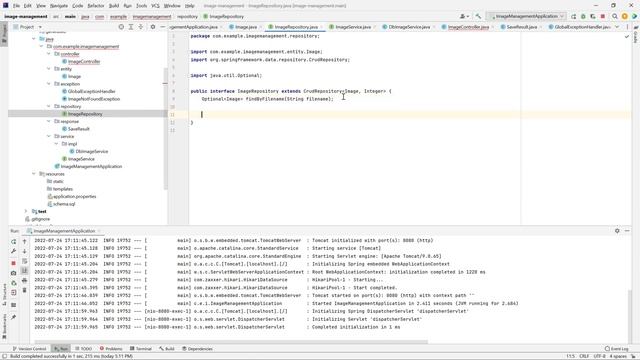Open Event Log button
The image size is (640, 360).
coord(617,349)
